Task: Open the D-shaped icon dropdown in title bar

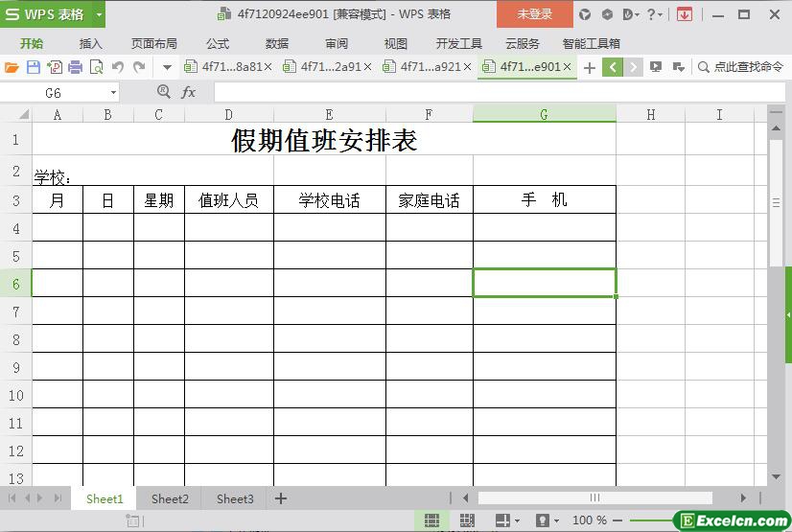Action: pyautogui.click(x=629, y=14)
